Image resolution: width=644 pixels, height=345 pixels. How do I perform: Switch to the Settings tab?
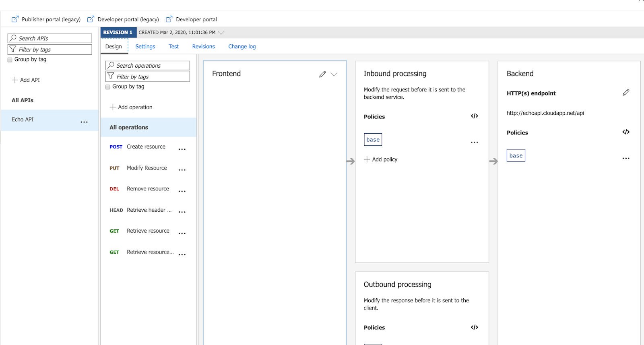point(145,47)
